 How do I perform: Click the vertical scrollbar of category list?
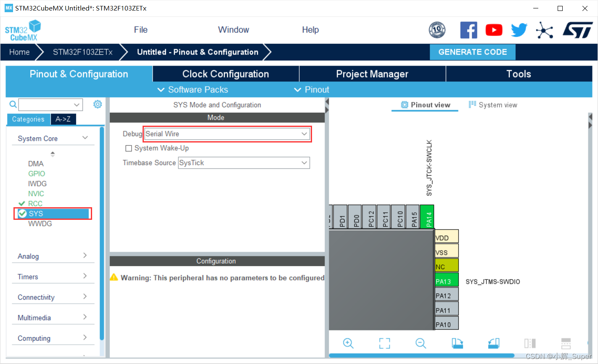[x=101, y=233]
